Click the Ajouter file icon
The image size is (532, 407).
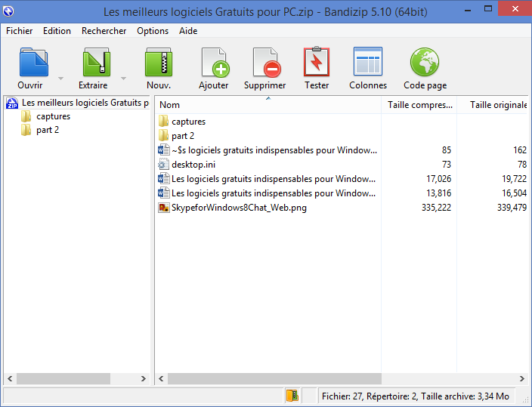(214, 63)
